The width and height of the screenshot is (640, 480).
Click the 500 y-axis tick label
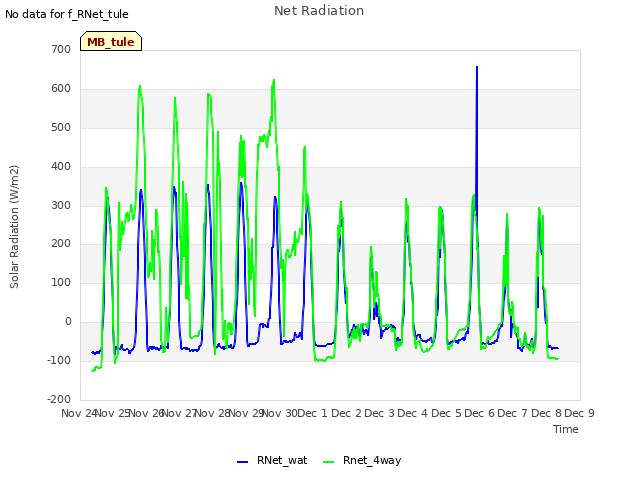[61, 127]
